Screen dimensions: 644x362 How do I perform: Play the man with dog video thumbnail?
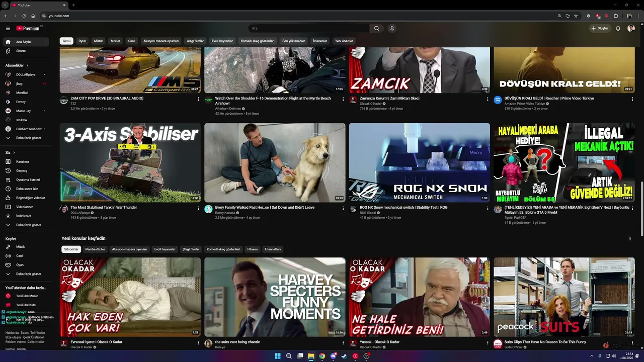275,162
